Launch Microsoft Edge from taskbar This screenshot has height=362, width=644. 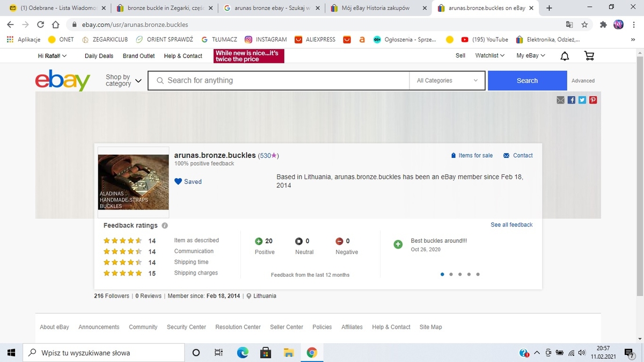pyautogui.click(x=243, y=353)
